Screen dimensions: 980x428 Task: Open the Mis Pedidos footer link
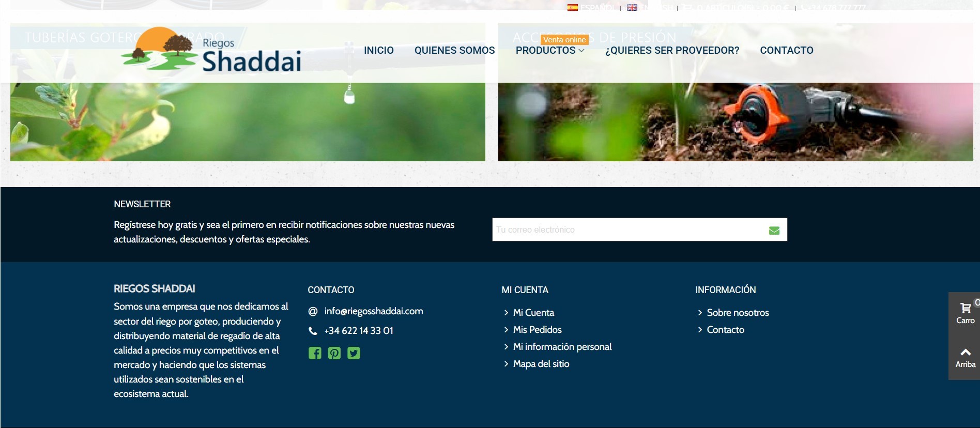coord(537,330)
